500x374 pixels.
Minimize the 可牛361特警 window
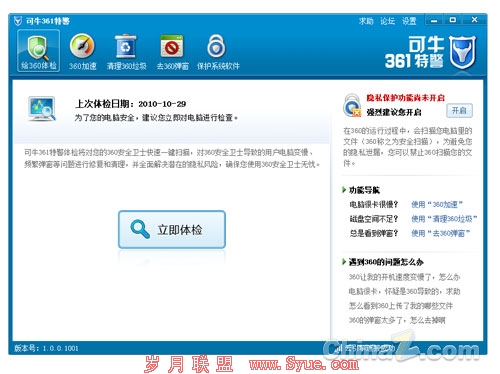click(434, 20)
